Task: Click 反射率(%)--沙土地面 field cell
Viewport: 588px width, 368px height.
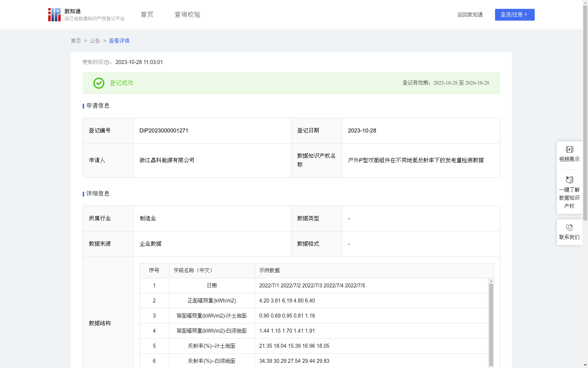Action: point(212,346)
